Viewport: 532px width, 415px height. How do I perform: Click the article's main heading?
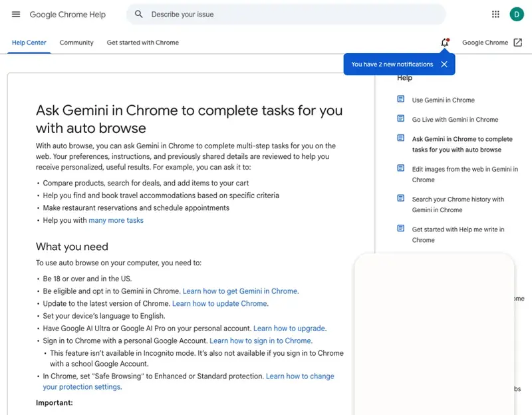[189, 119]
